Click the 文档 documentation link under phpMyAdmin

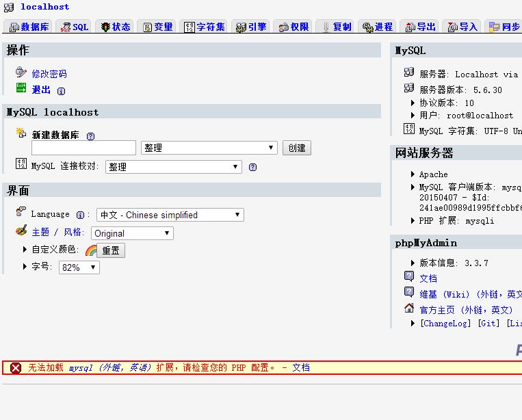pos(428,278)
